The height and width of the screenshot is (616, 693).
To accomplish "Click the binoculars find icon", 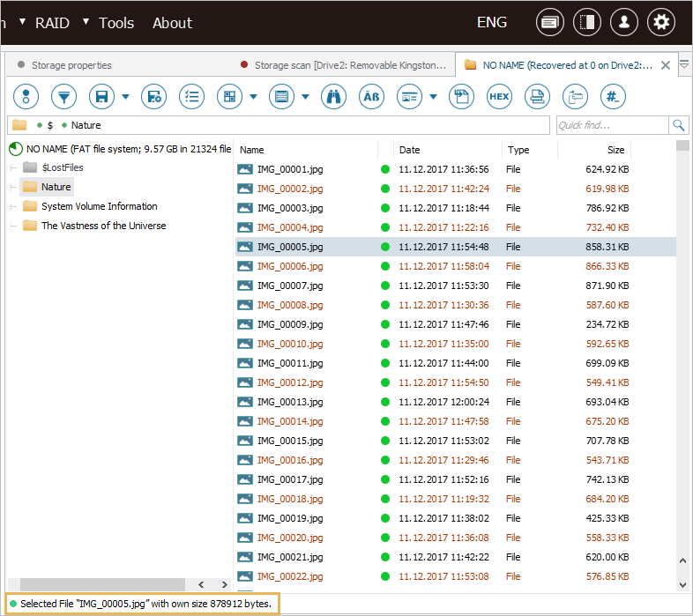I will pyautogui.click(x=333, y=97).
